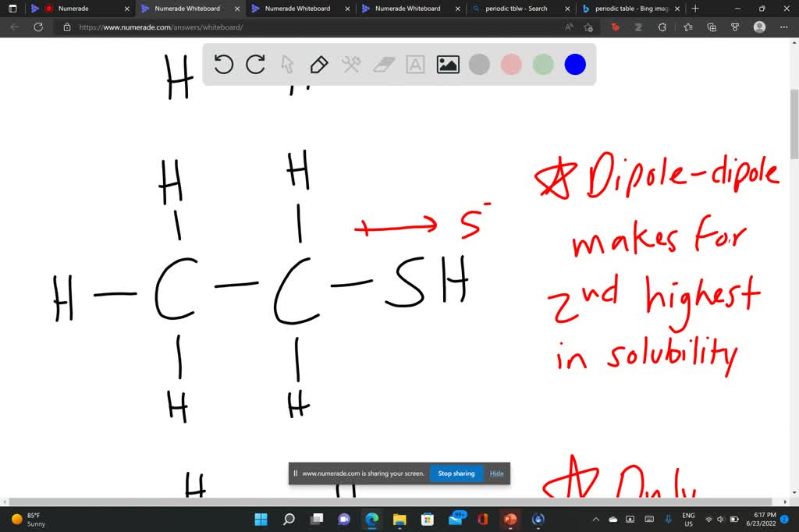This screenshot has height=532, width=799.
Task: Refresh the Numerade whiteboard page
Action: tap(37, 26)
